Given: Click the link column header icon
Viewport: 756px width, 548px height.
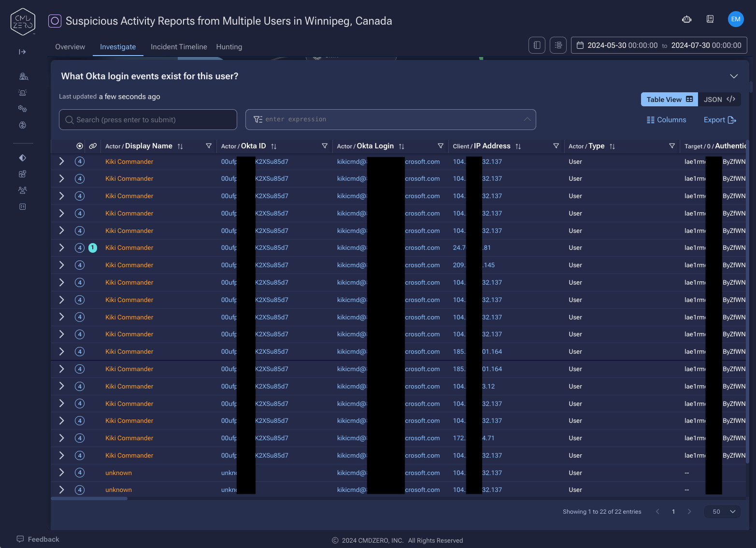Looking at the screenshot, I should [93, 146].
